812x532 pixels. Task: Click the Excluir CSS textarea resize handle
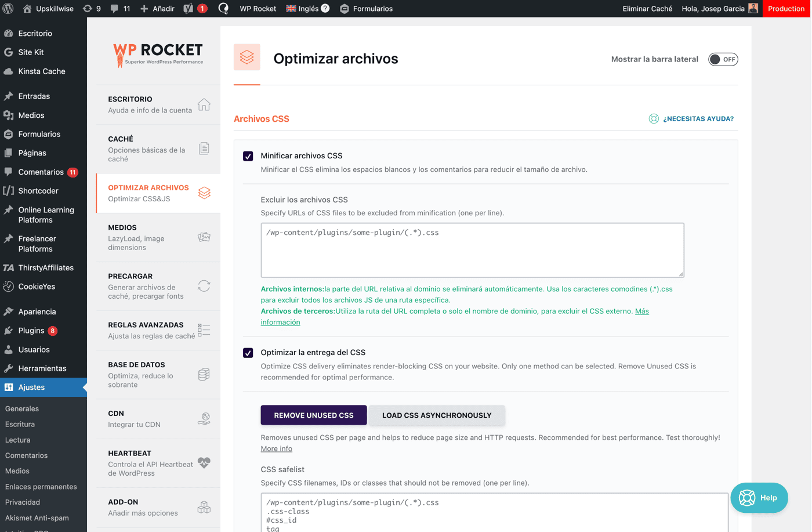coord(681,274)
